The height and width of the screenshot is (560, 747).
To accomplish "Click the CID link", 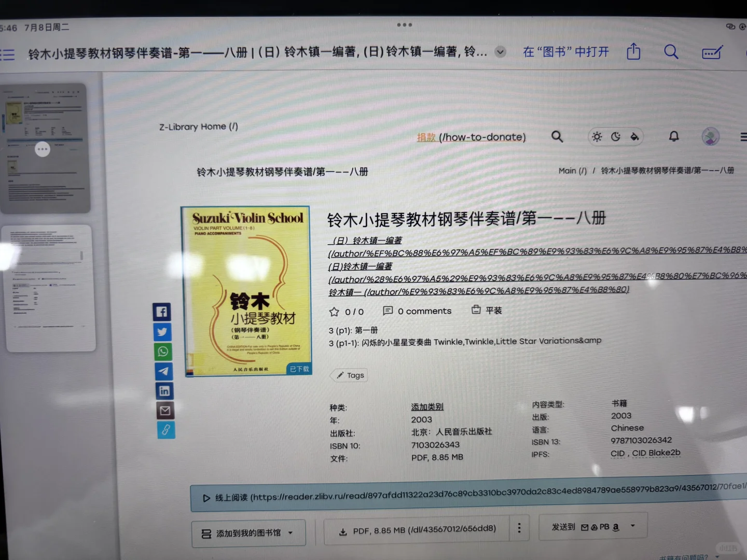I will [x=617, y=453].
